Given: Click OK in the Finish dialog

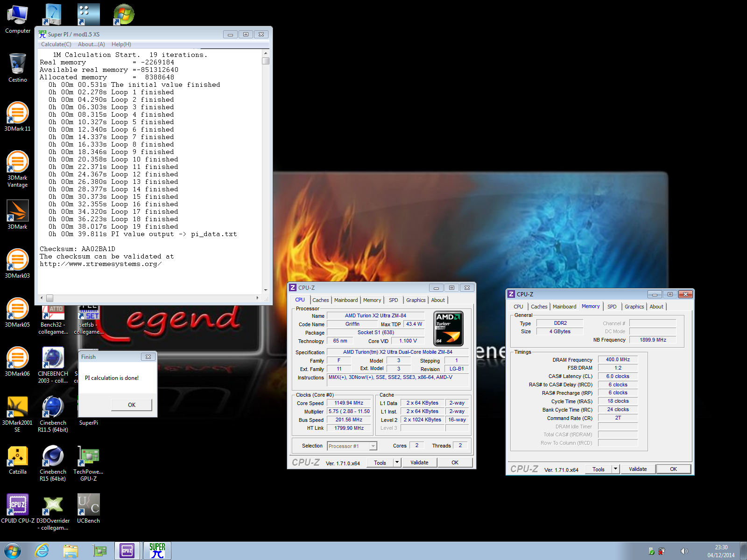Looking at the screenshot, I should tap(132, 405).
